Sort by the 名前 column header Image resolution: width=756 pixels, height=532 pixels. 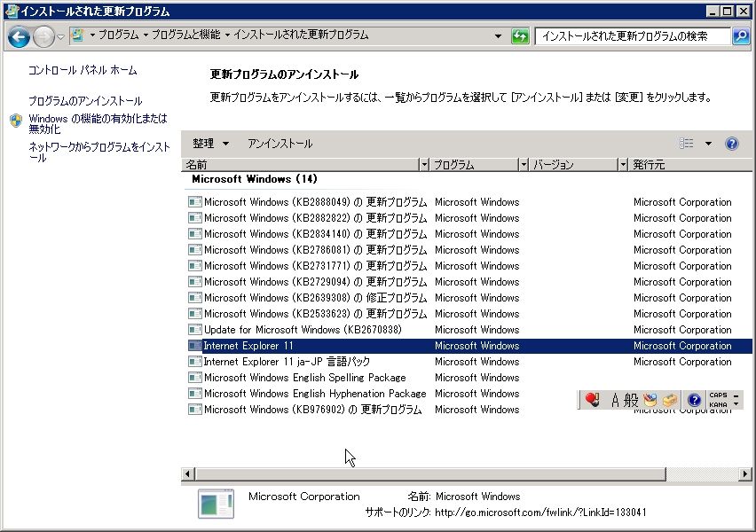point(301,165)
